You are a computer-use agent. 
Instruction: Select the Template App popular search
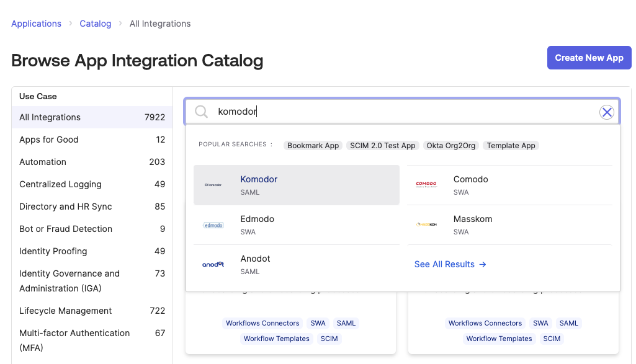(x=511, y=146)
